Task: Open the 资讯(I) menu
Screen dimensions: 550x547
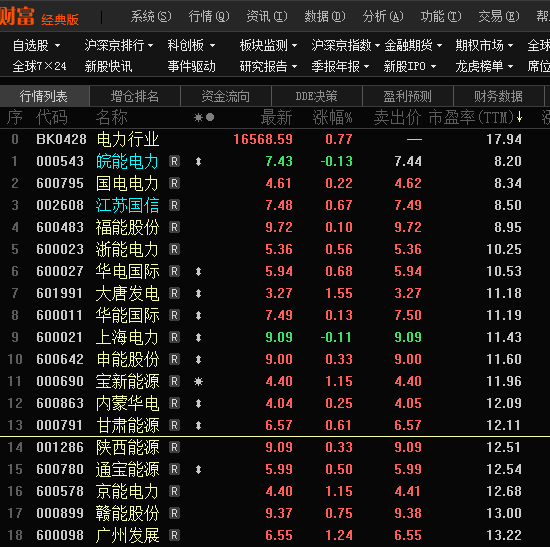Action: point(267,16)
